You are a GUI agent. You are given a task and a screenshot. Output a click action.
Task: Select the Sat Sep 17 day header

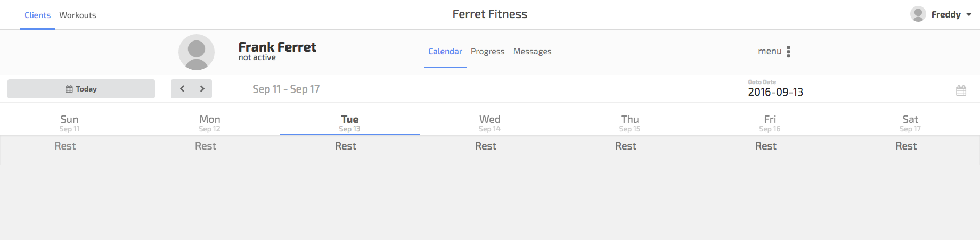[x=910, y=123]
